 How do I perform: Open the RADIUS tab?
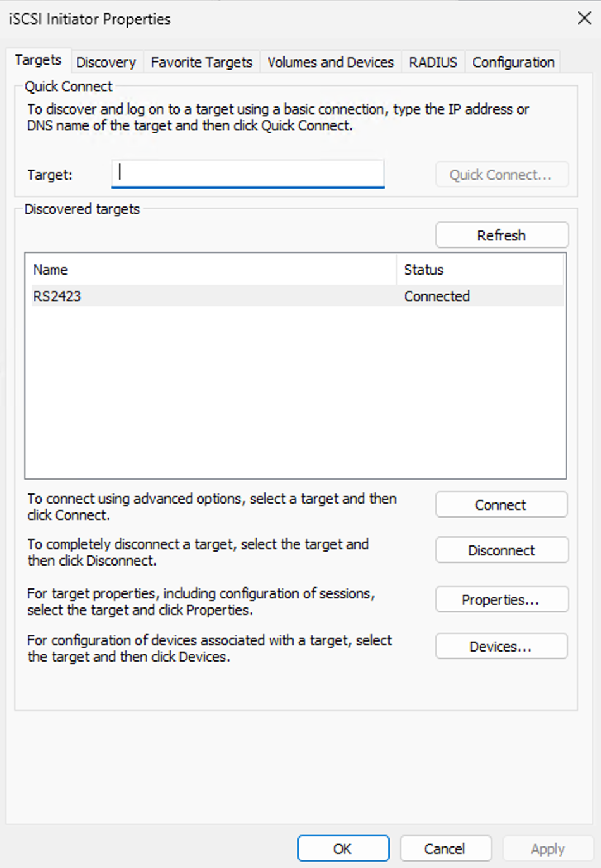[433, 62]
